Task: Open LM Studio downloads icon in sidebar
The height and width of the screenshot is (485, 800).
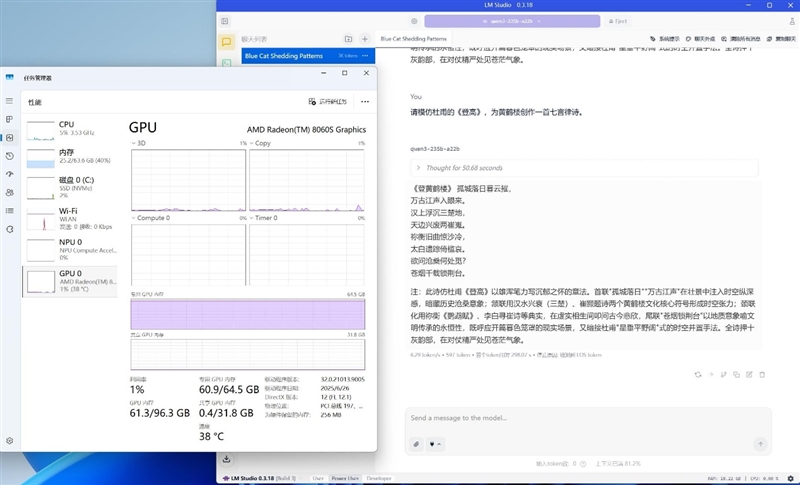Action: [227, 459]
